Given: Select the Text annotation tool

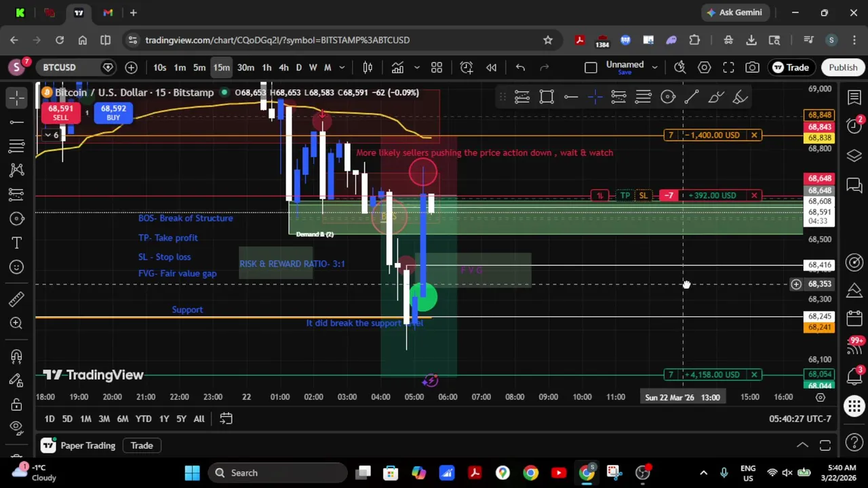Looking at the screenshot, I should pyautogui.click(x=17, y=243).
